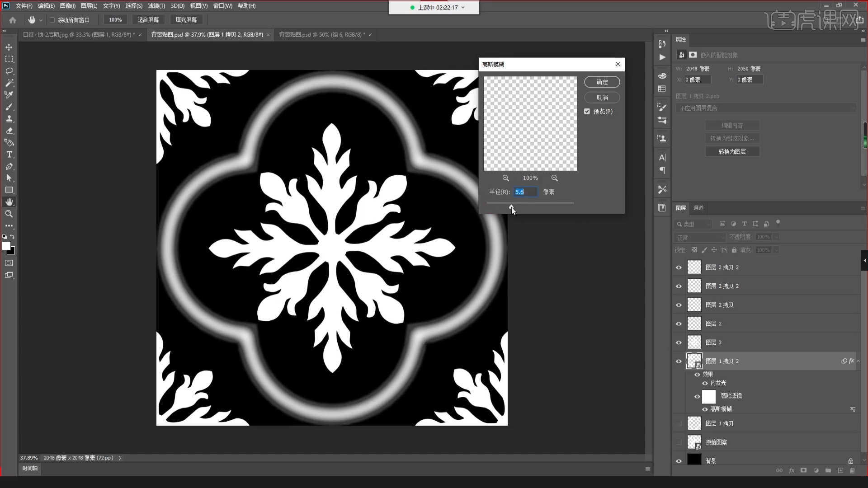
Task: Click the add layer style fx icon
Action: click(x=792, y=470)
